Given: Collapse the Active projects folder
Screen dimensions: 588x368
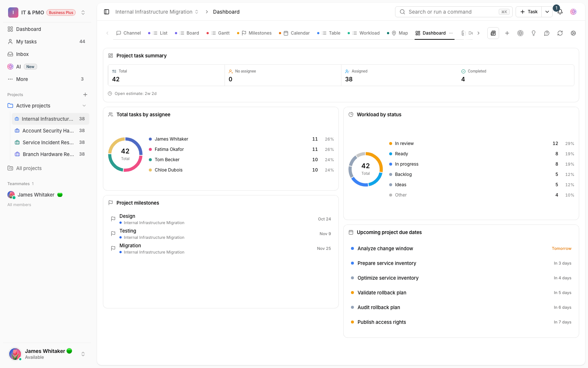Looking at the screenshot, I should click(x=84, y=106).
